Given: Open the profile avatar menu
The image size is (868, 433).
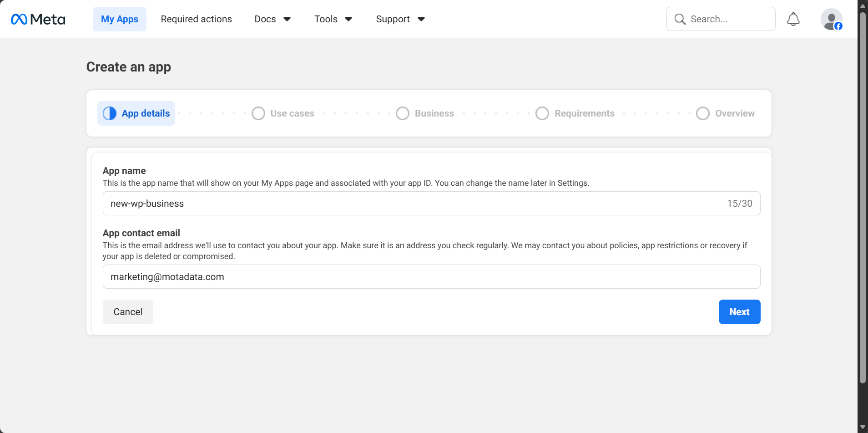Looking at the screenshot, I should (x=832, y=19).
